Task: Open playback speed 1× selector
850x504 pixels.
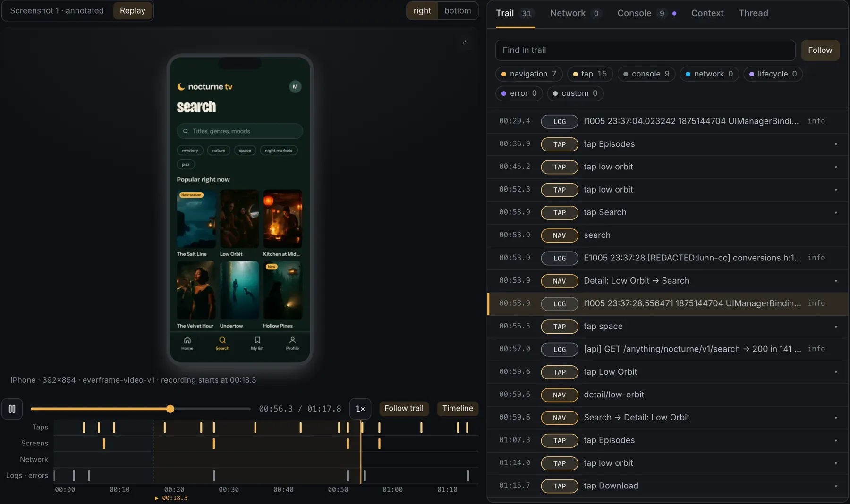Action: pos(360,409)
